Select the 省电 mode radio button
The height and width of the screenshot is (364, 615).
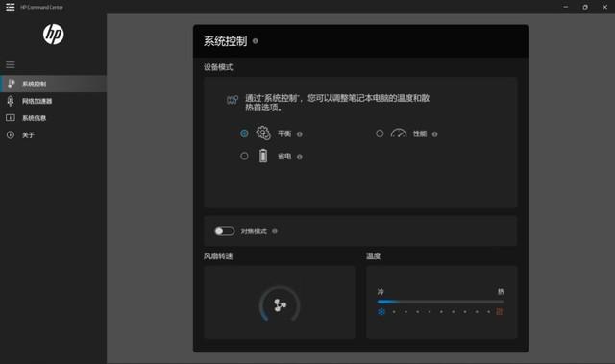[x=244, y=156]
